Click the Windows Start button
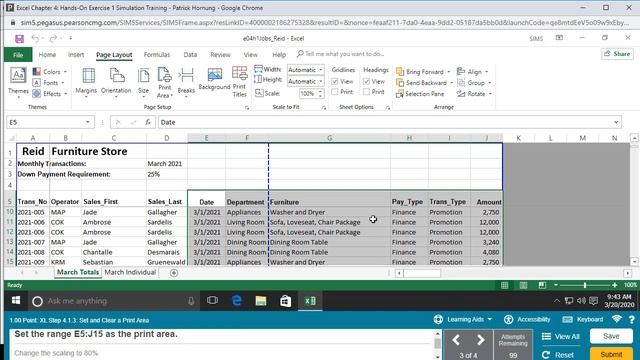Image resolution: width=640 pixels, height=360 pixels. (16, 301)
